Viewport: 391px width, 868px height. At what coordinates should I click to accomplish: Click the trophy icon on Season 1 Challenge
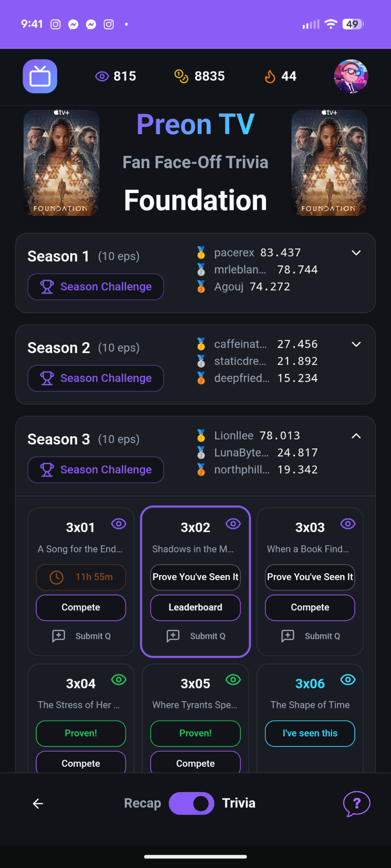48,287
